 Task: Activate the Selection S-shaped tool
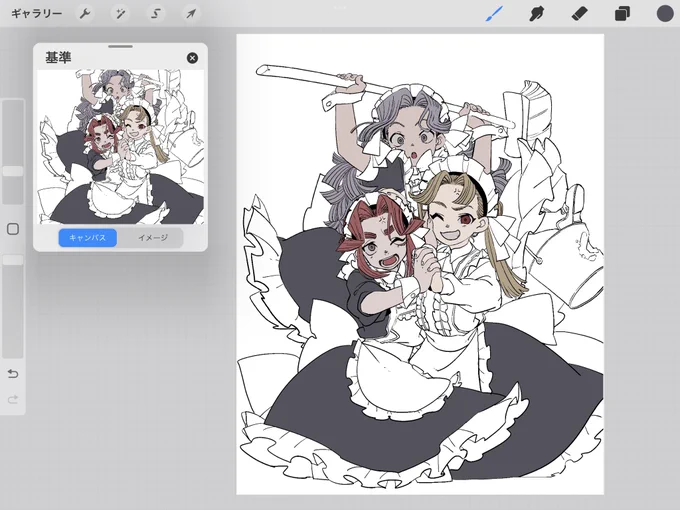point(156,14)
